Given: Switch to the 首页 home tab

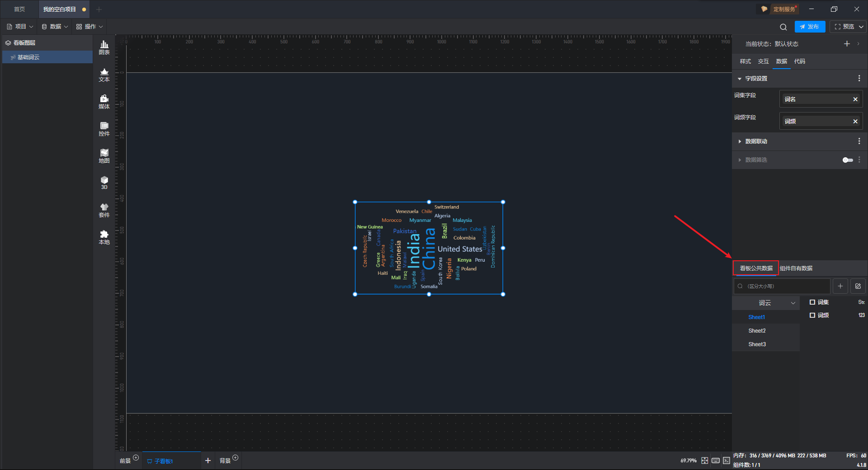Looking at the screenshot, I should (19, 9).
